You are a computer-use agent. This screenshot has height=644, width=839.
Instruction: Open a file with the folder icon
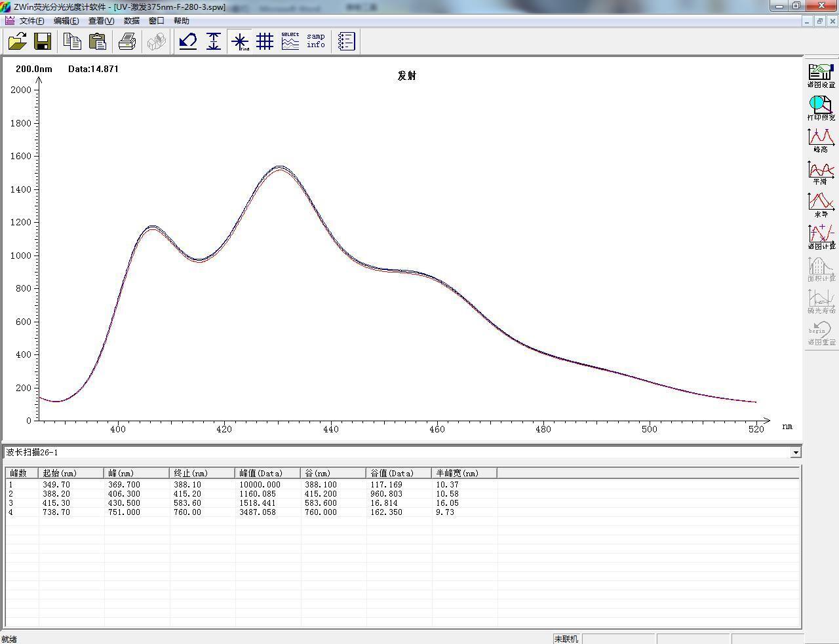tap(18, 42)
